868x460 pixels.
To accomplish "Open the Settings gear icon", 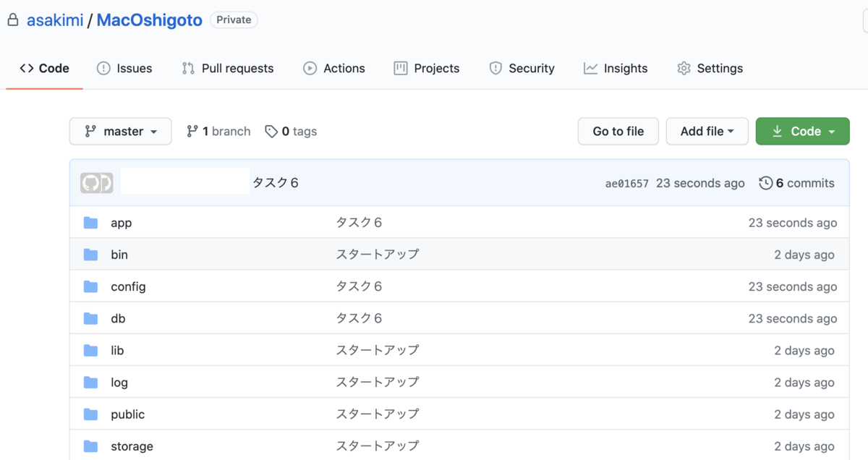I will pos(683,68).
